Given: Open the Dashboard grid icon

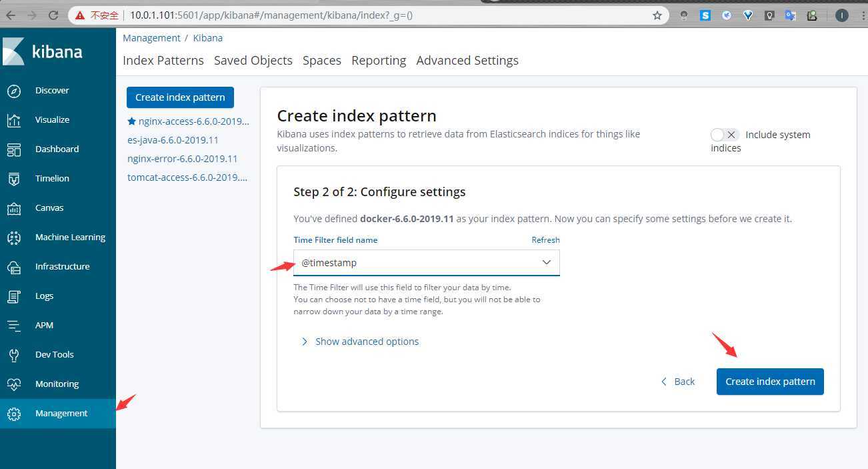Looking at the screenshot, I should click(x=14, y=149).
